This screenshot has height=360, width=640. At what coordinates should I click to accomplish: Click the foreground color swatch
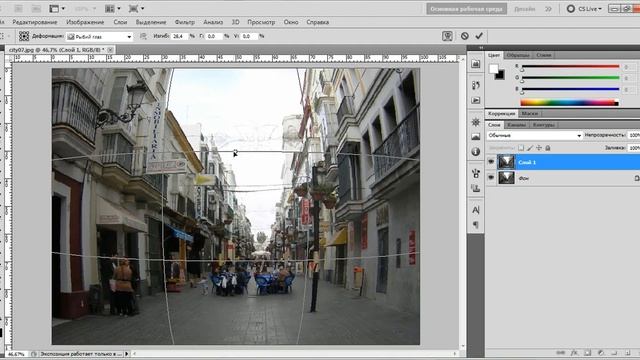tap(494, 69)
